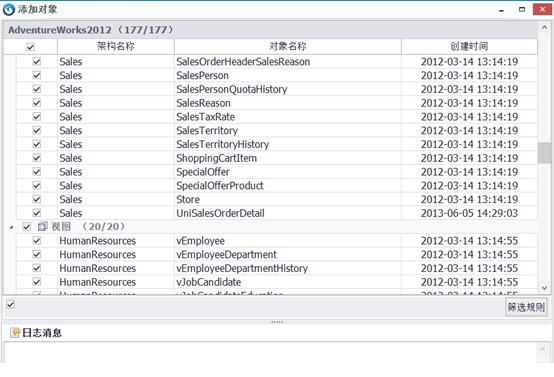Select SalesTaxRate object name

(205, 117)
